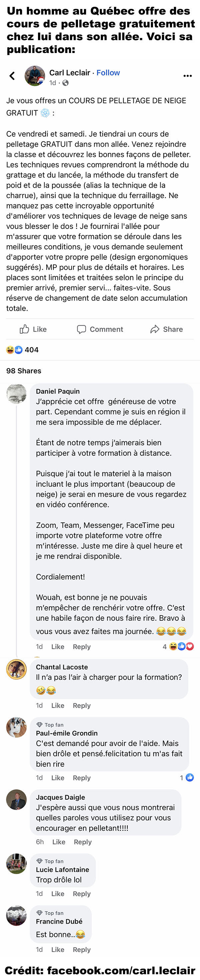This screenshot has height=980, width=200.
Task: Like Daniel Paquin's comment
Action: click(58, 647)
